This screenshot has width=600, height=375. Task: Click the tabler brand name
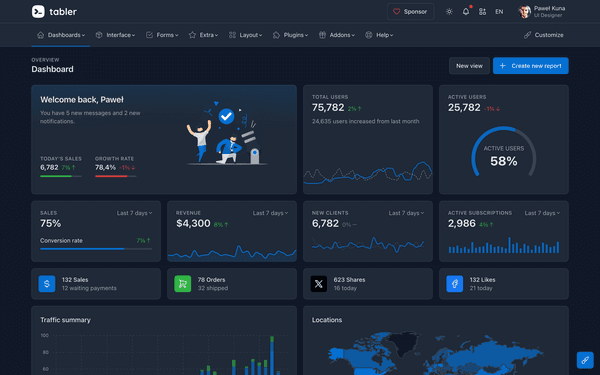tap(63, 12)
